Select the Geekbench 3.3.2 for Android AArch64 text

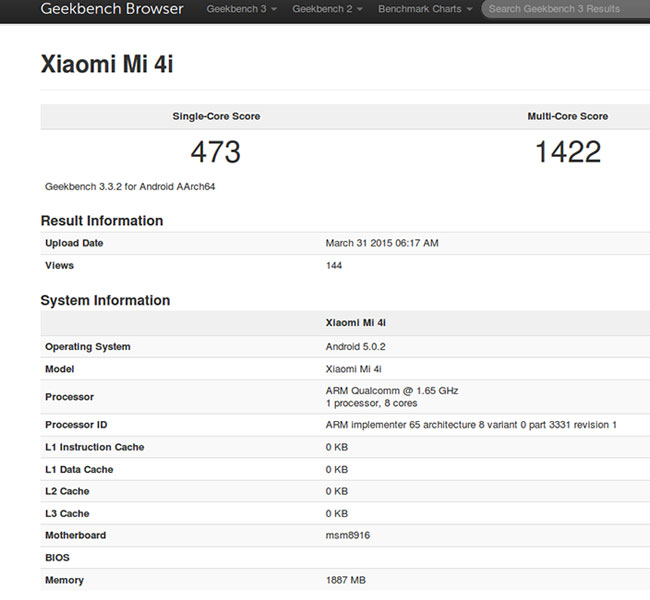pos(130,187)
